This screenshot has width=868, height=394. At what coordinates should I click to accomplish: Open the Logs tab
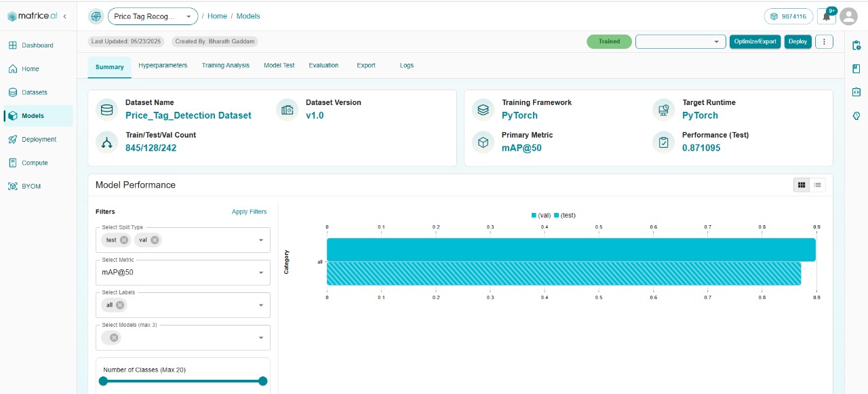pyautogui.click(x=407, y=66)
